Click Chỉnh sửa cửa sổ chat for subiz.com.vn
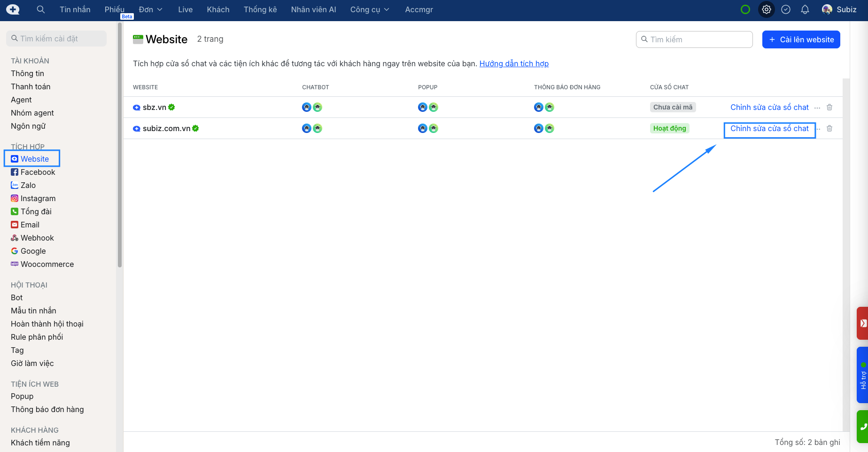 point(769,128)
